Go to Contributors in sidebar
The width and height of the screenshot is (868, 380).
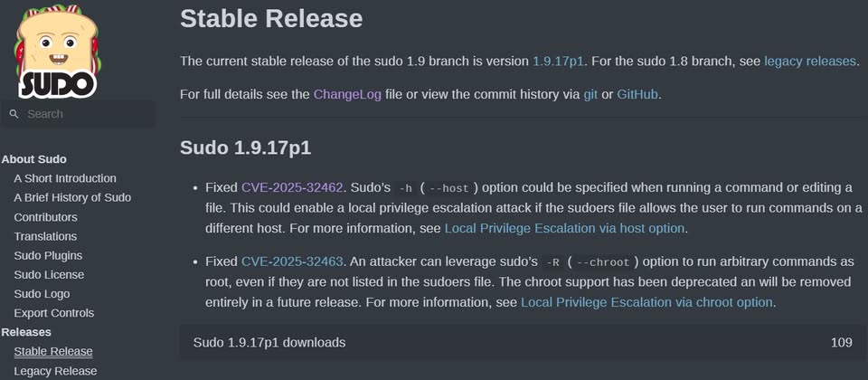pos(45,217)
